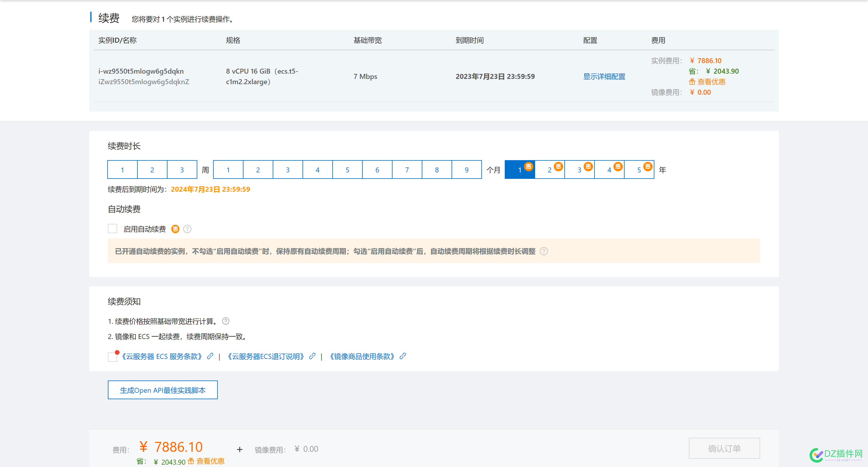Select 4 years renewal option
The image size is (868, 467).
tap(609, 169)
